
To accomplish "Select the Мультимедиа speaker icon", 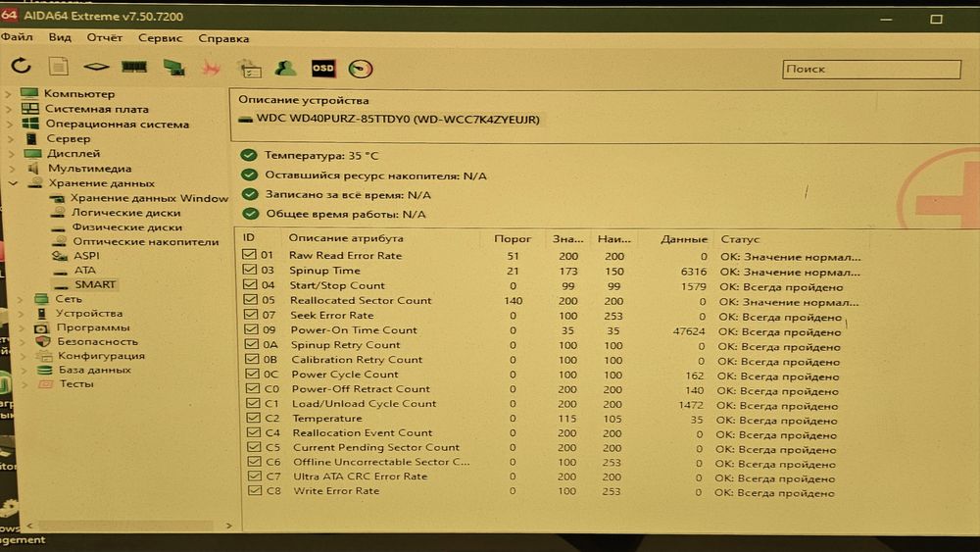I will [33, 169].
